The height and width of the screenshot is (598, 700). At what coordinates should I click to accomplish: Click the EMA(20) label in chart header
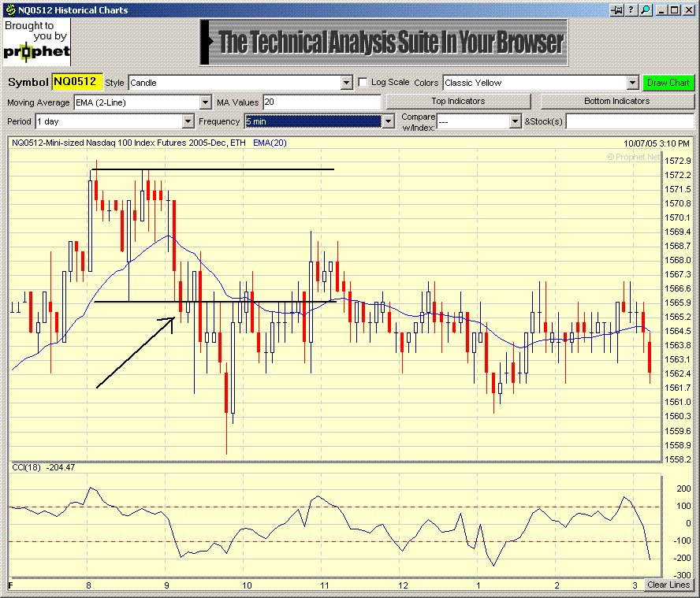pos(270,143)
